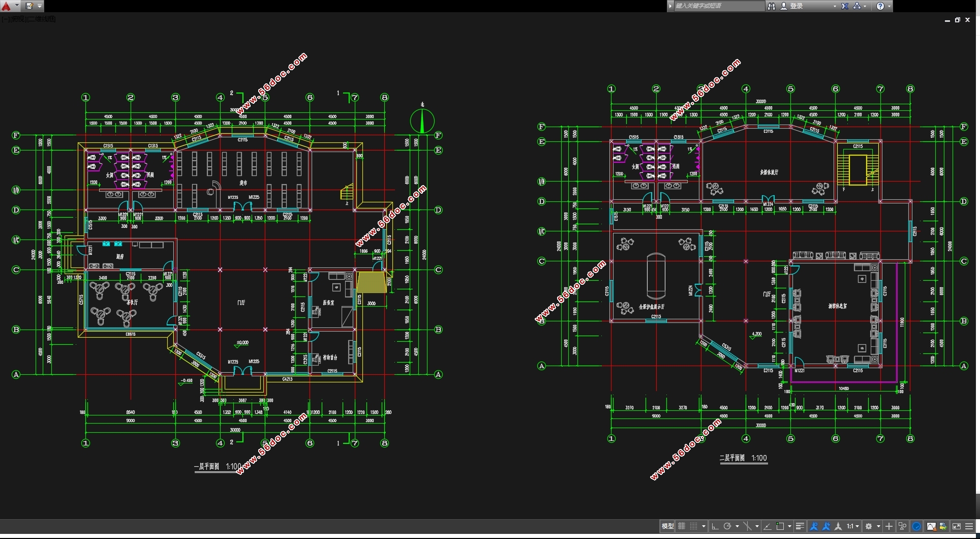Open the Help question mark icon
This screenshot has width=980, height=539.
880,6
